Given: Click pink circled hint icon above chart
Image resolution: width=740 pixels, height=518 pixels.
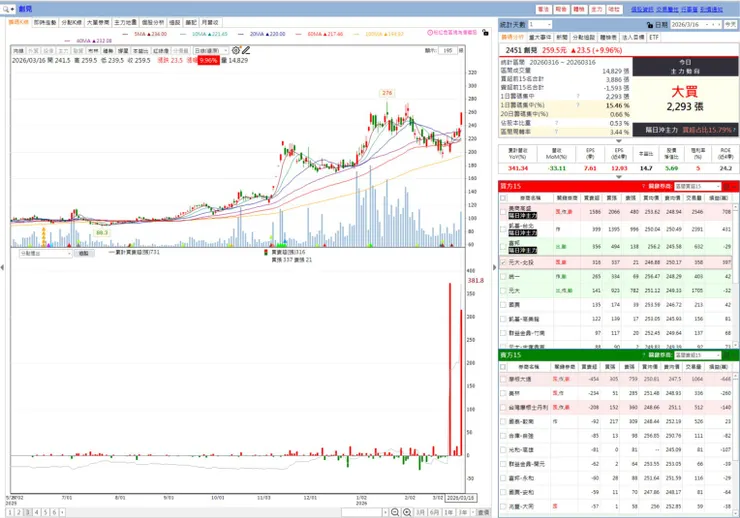Looking at the screenshot, I should [x=430, y=33].
